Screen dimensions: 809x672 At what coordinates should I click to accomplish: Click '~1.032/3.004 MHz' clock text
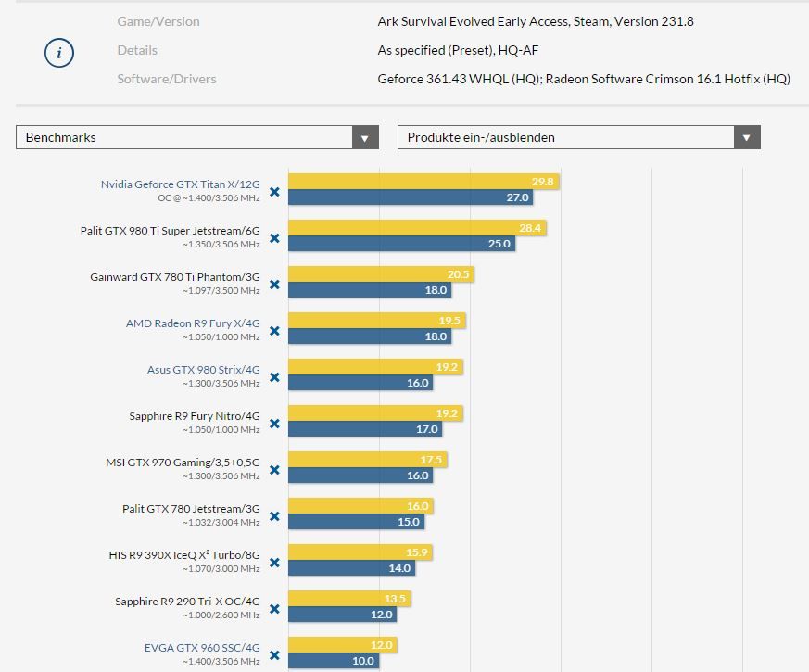pyautogui.click(x=221, y=523)
